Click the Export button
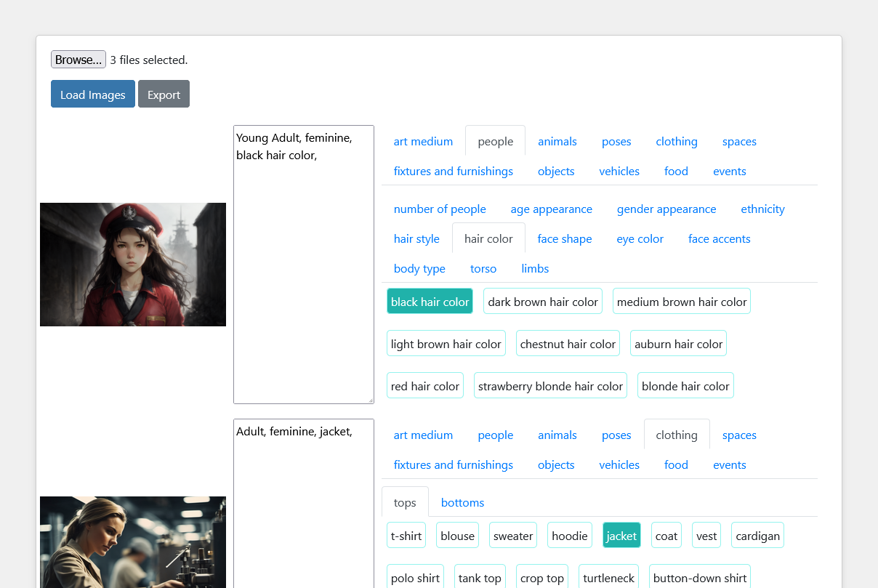Viewport: 878px width, 588px height. click(x=164, y=94)
